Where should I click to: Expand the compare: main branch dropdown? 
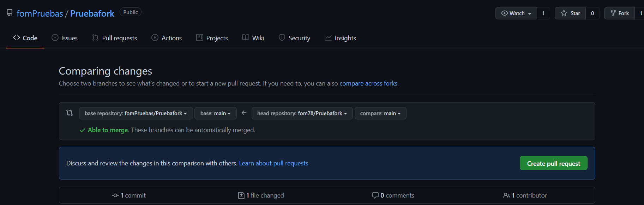pyautogui.click(x=380, y=113)
